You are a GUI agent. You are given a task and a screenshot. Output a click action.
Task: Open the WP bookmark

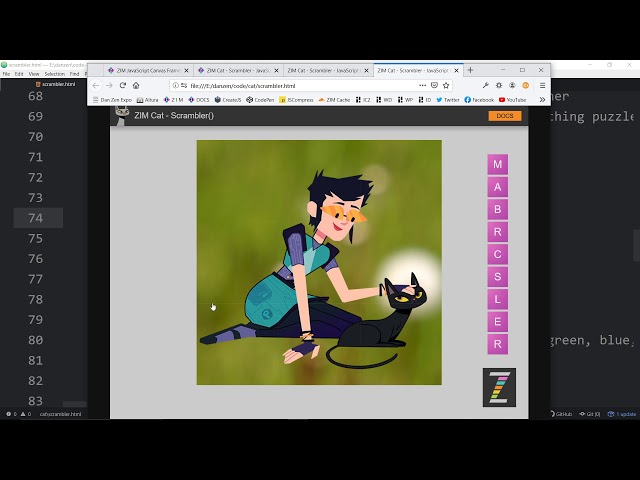point(405,100)
